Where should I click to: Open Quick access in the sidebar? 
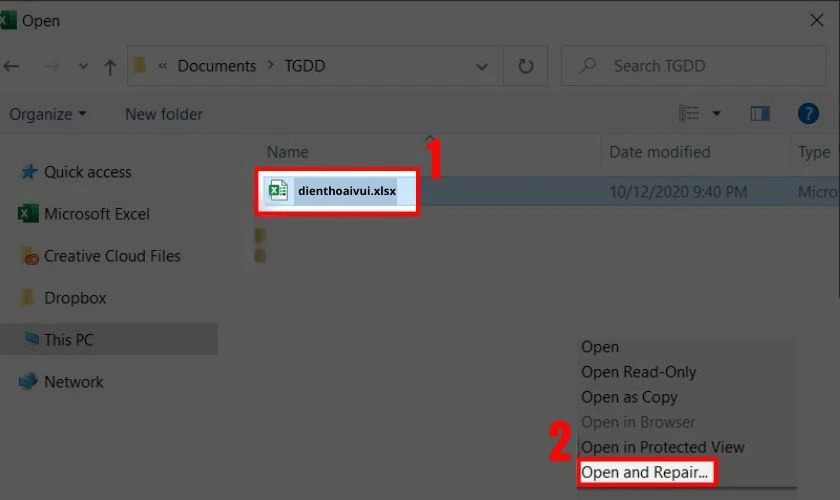pyautogui.click(x=87, y=172)
